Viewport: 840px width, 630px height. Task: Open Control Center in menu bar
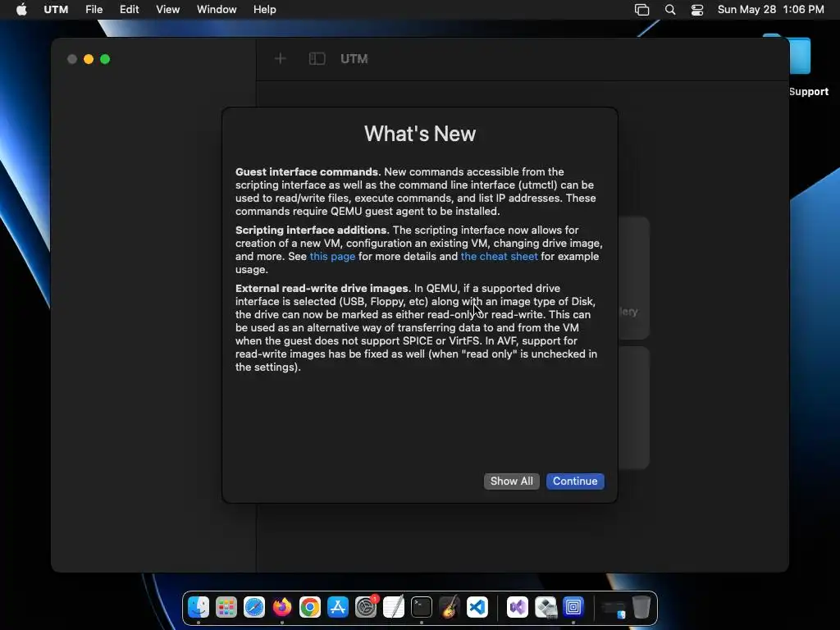click(x=697, y=10)
